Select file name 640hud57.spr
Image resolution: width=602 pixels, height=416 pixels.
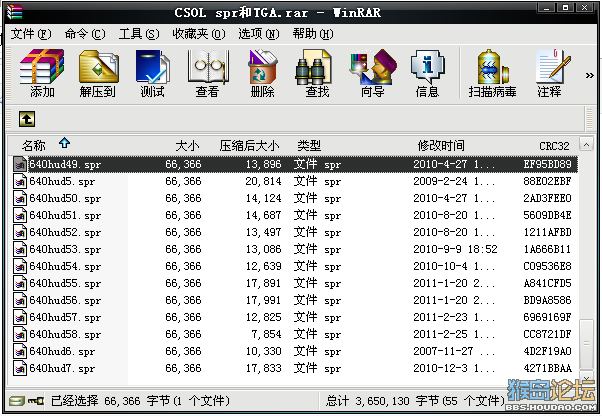click(65, 317)
